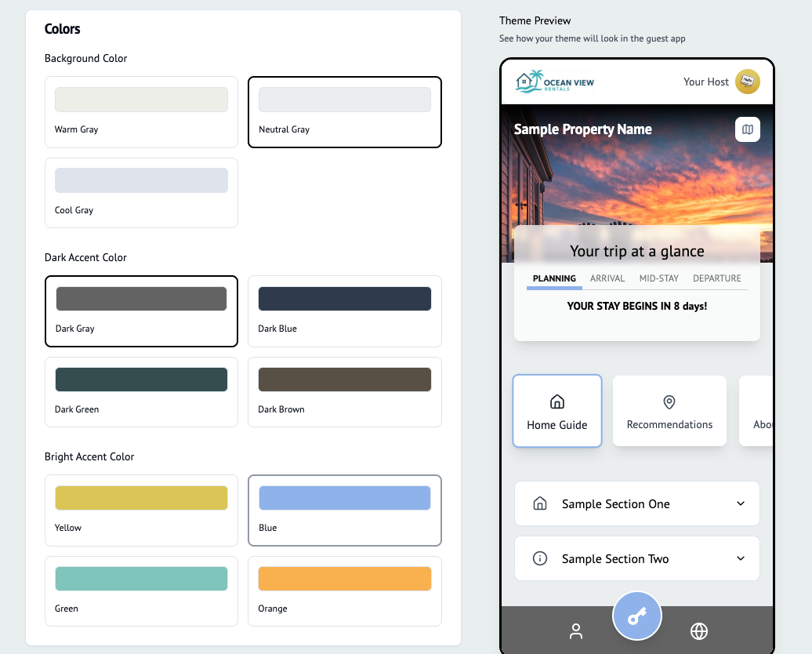Open the Mid-Stay tab
812x654 pixels.
tap(658, 278)
